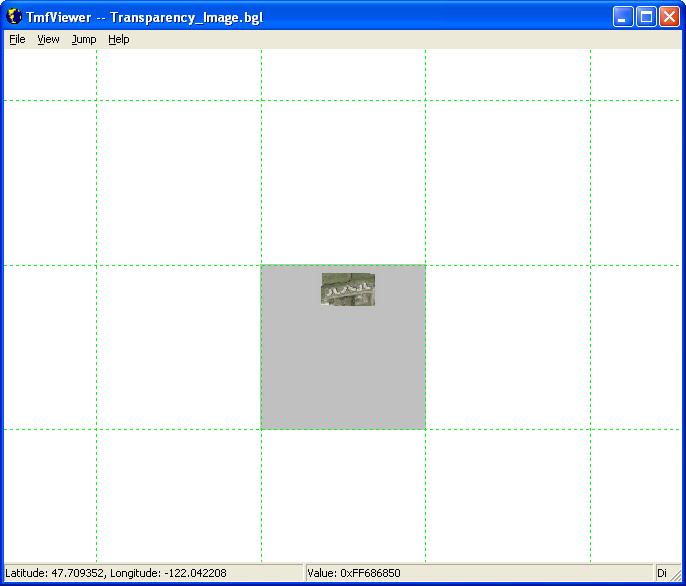
Task: Minimize the TmfViewer window
Action: click(623, 17)
